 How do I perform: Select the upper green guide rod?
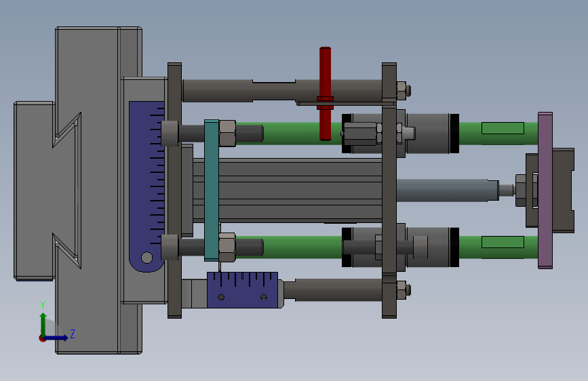289,133
